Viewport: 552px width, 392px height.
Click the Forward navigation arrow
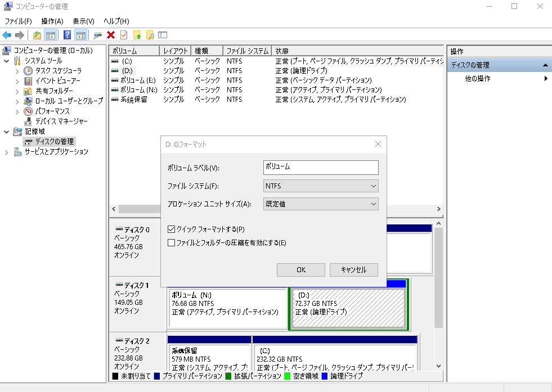(20, 34)
